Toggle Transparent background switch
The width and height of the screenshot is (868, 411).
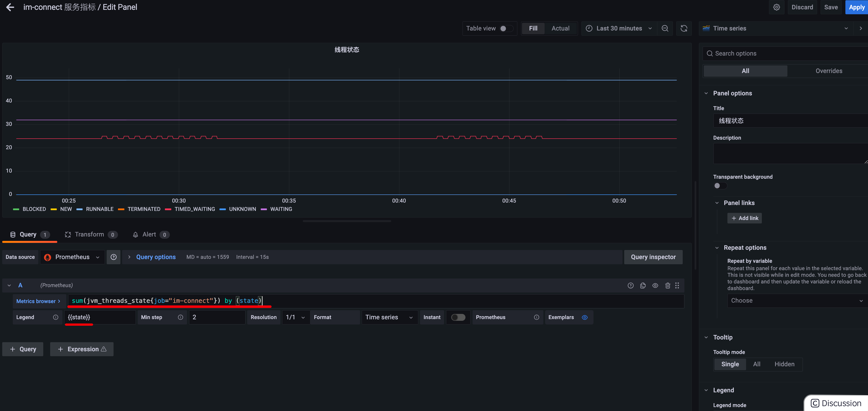pos(720,185)
